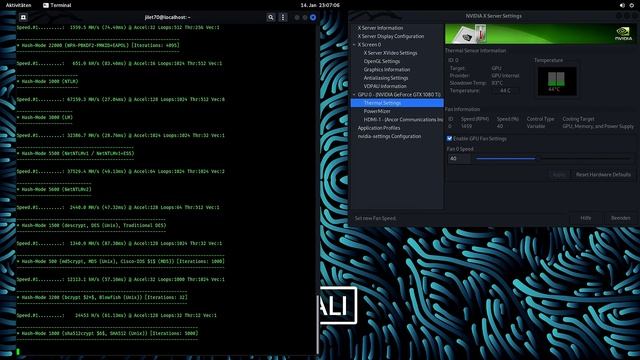Open VDPAU Information page
The image size is (640, 360).
click(x=385, y=86)
